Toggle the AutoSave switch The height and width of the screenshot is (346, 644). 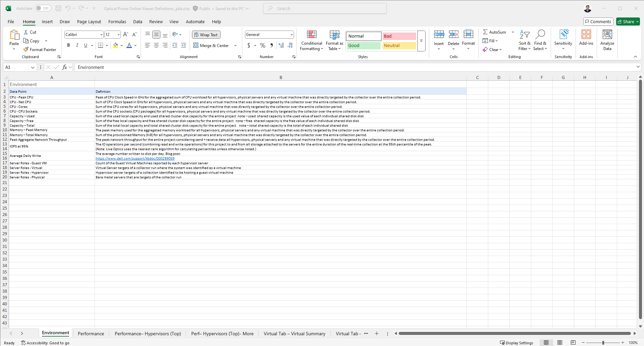(x=43, y=8)
